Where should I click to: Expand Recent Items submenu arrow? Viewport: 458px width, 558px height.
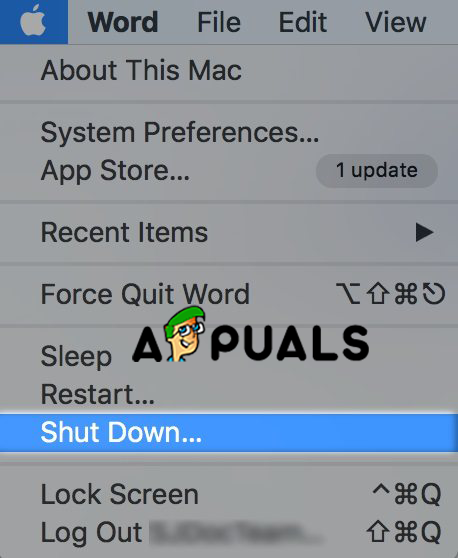424,233
